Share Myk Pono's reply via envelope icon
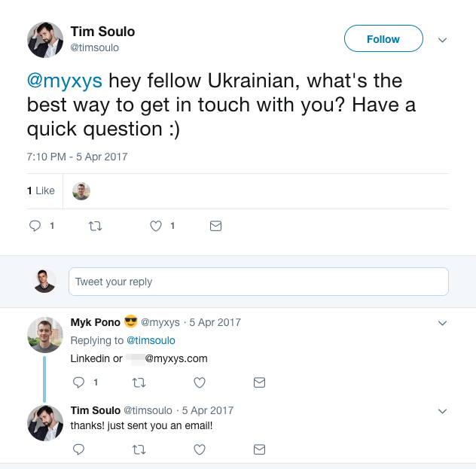The width and height of the screenshot is (476, 469). (x=259, y=382)
